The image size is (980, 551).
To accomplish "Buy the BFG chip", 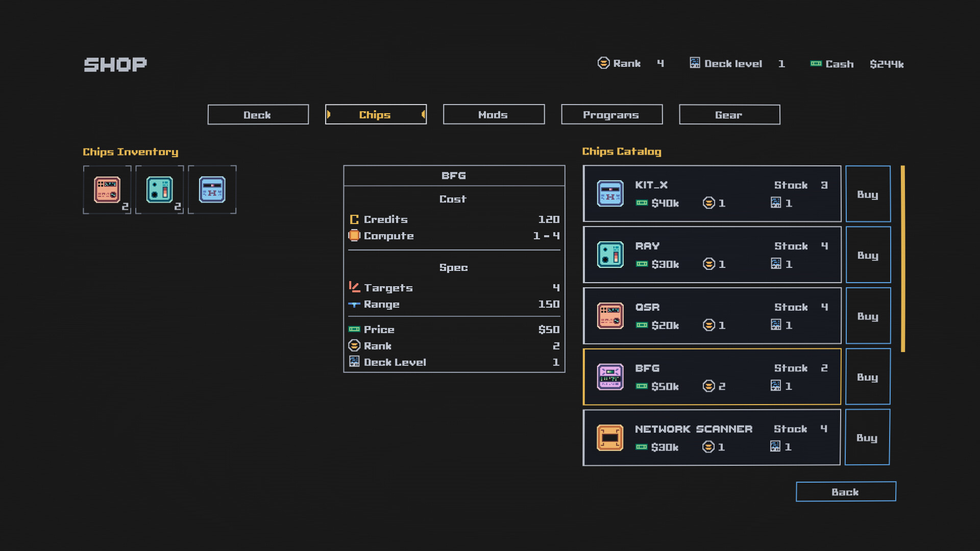I will point(868,377).
